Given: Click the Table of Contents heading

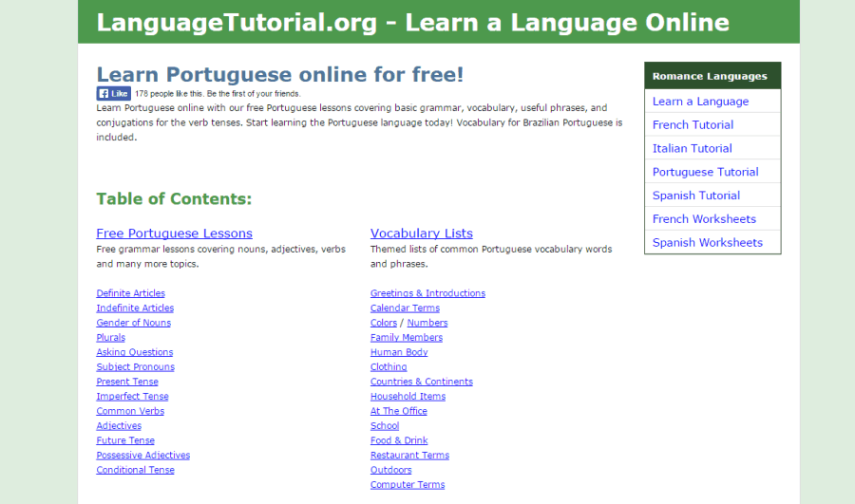Looking at the screenshot, I should tap(175, 199).
